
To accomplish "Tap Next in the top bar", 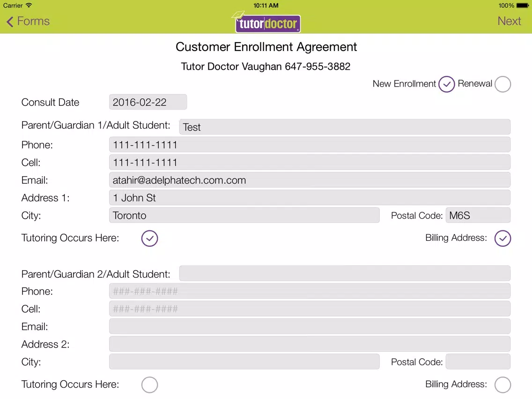I will [x=509, y=21].
